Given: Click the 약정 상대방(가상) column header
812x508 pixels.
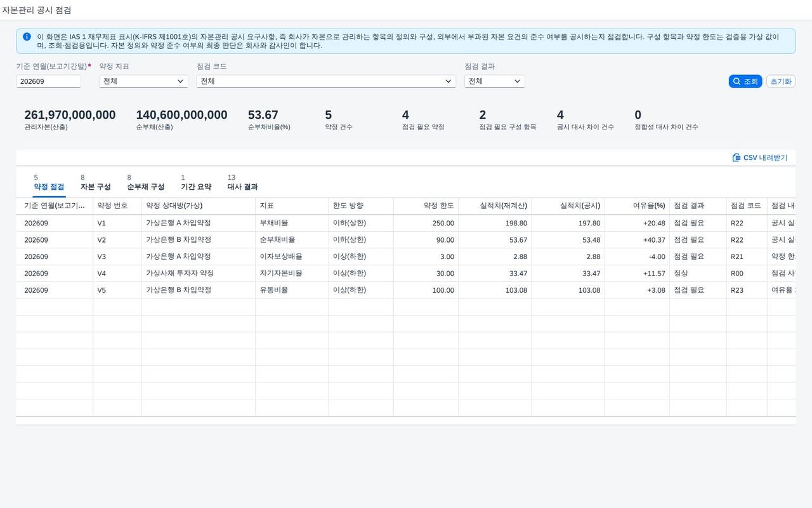Looking at the screenshot, I should [199, 206].
